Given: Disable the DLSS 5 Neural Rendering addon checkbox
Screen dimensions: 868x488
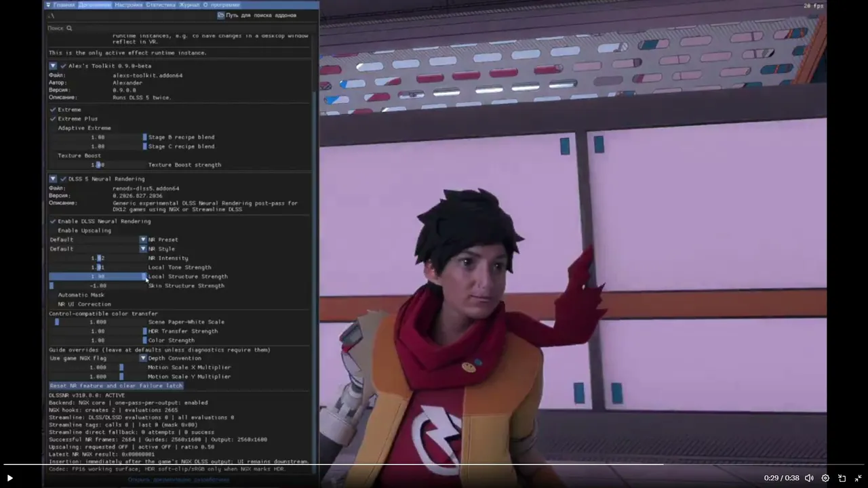Looking at the screenshot, I should (63, 179).
